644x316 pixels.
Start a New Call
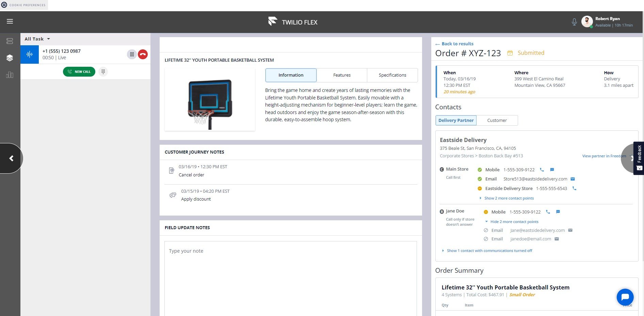79,72
